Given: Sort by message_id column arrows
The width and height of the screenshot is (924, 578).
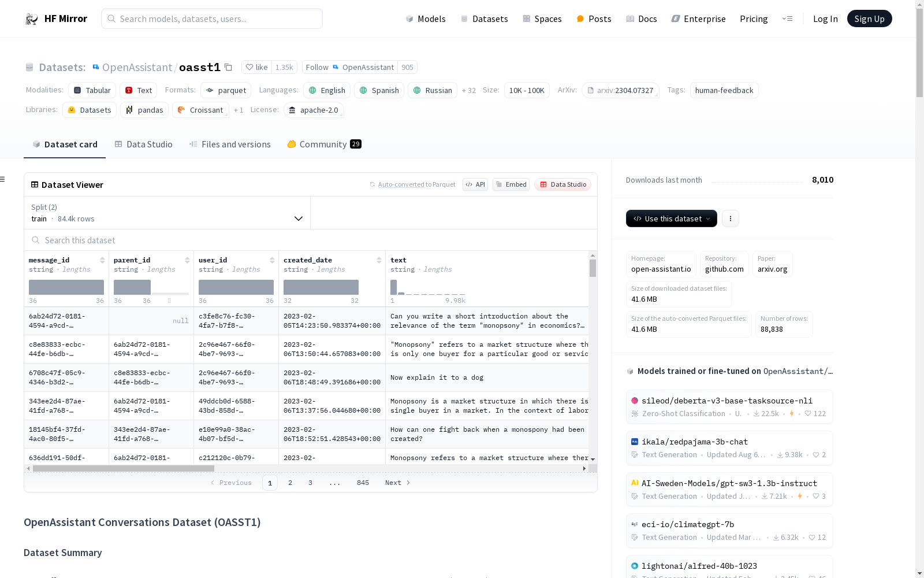Looking at the screenshot, I should coord(102,260).
